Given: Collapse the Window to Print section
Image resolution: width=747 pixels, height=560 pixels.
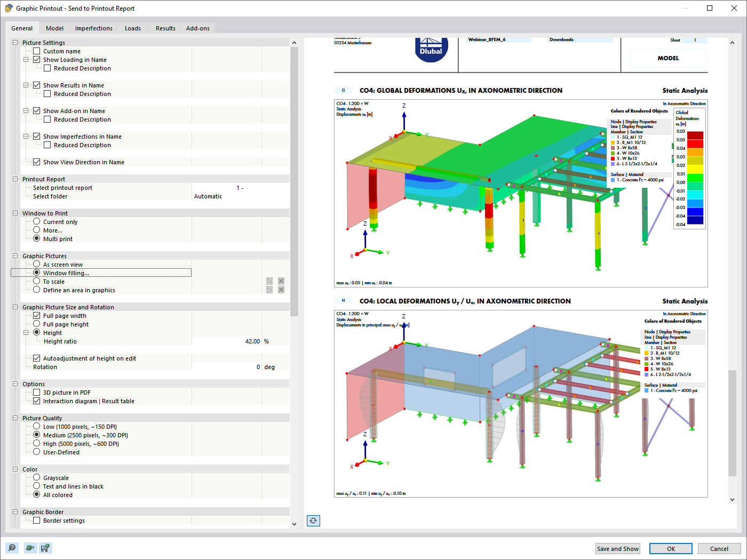Looking at the screenshot, I should coord(15,213).
